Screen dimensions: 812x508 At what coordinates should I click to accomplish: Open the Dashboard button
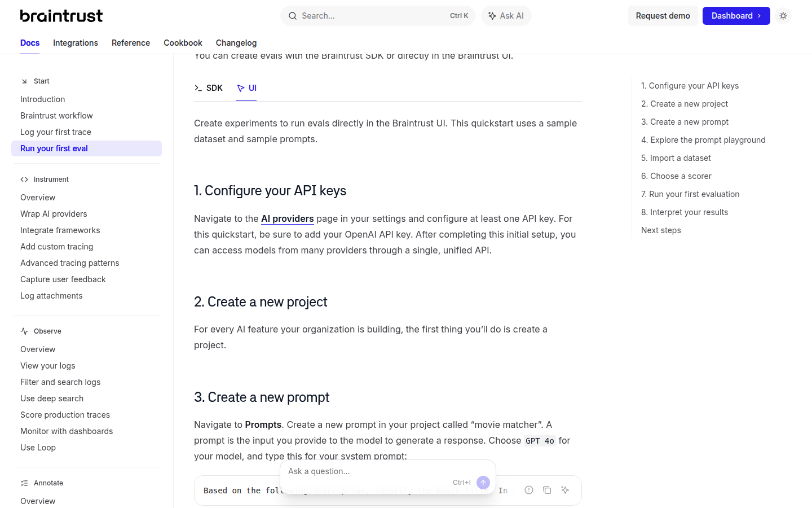click(x=736, y=16)
